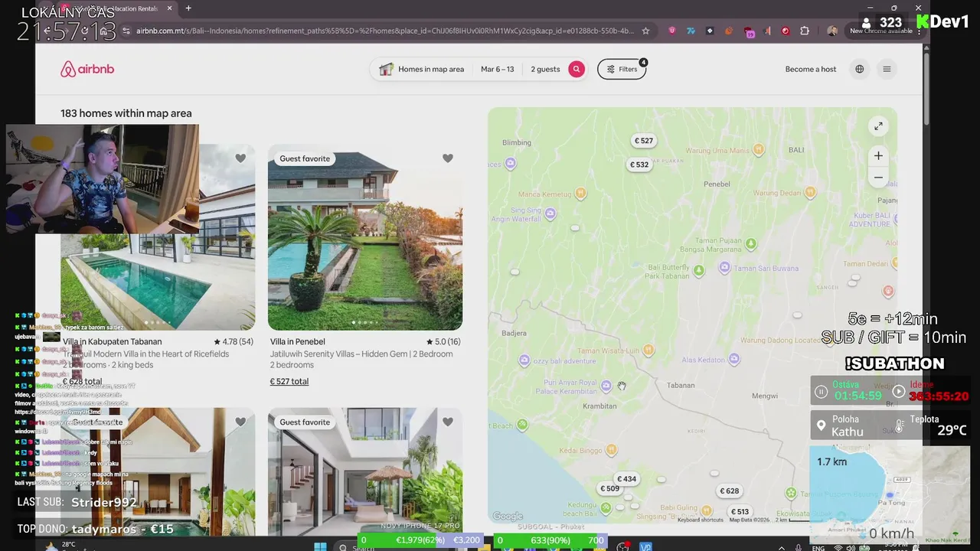This screenshot has height=551, width=980.
Task: Open the Chrome profile avatar
Action: (x=832, y=31)
